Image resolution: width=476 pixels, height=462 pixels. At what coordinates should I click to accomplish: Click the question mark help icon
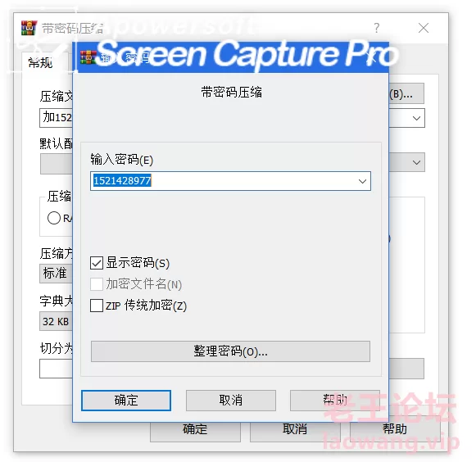(376, 28)
